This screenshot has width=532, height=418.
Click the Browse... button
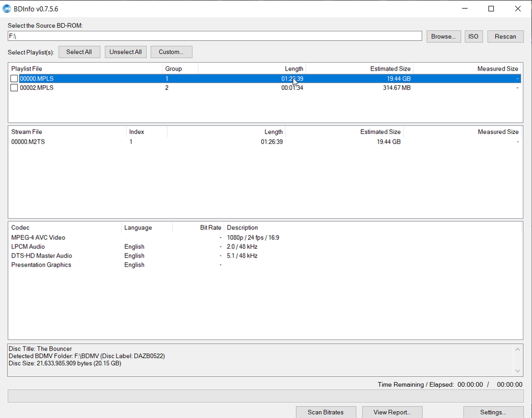444,36
